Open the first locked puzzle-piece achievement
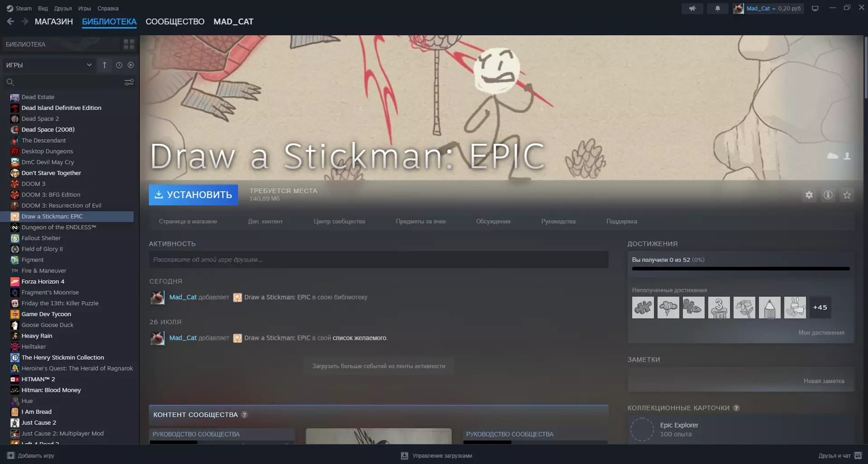Image resolution: width=868 pixels, height=464 pixels. click(x=643, y=308)
